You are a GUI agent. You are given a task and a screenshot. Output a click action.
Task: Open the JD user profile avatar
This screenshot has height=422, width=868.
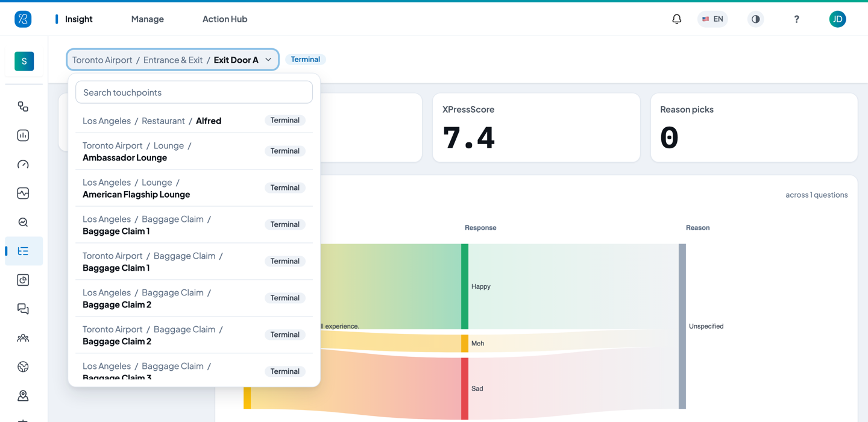tap(837, 19)
